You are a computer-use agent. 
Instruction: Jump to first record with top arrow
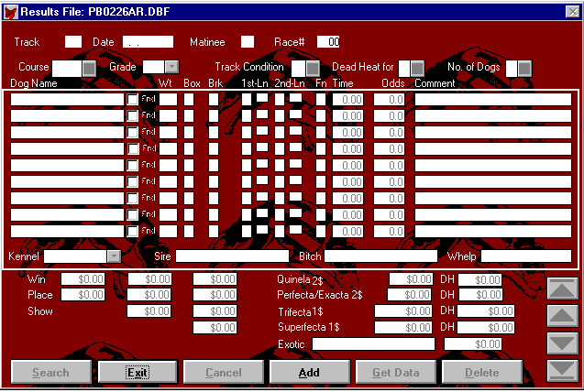[x=562, y=289]
